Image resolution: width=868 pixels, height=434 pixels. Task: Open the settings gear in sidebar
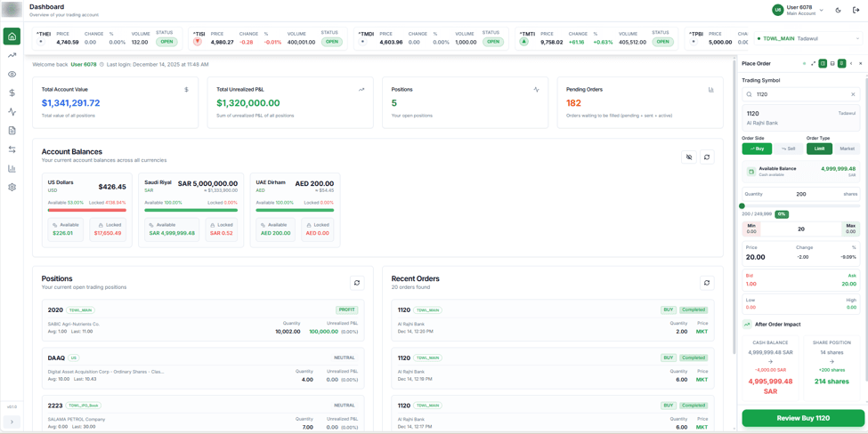[x=12, y=188]
